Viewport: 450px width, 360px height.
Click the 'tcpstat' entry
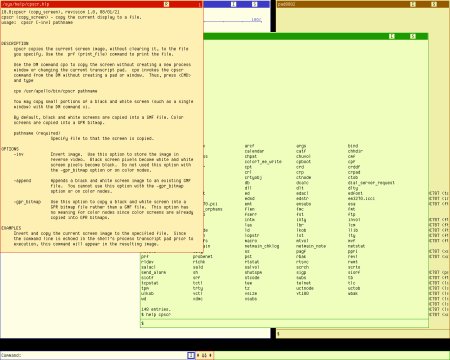[x=150, y=283]
